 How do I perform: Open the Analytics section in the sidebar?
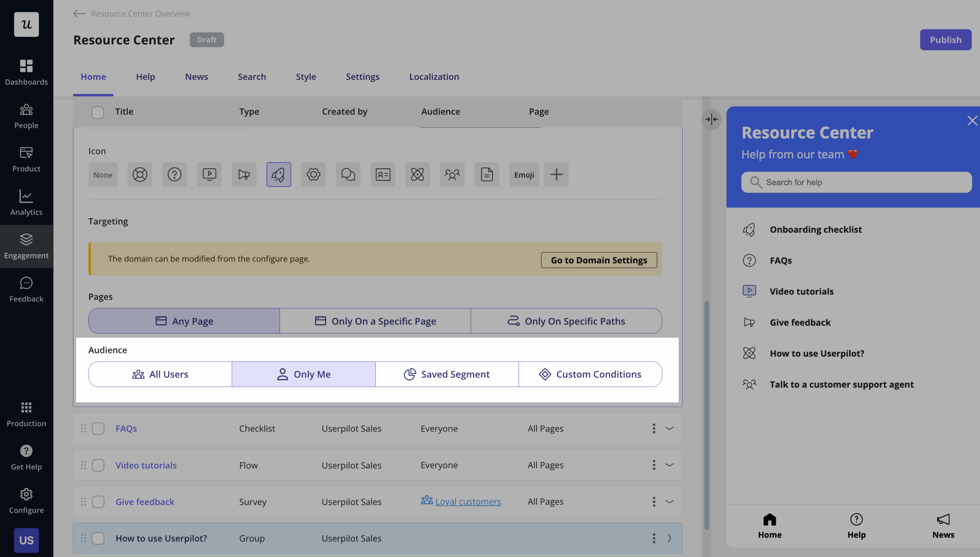tap(26, 203)
